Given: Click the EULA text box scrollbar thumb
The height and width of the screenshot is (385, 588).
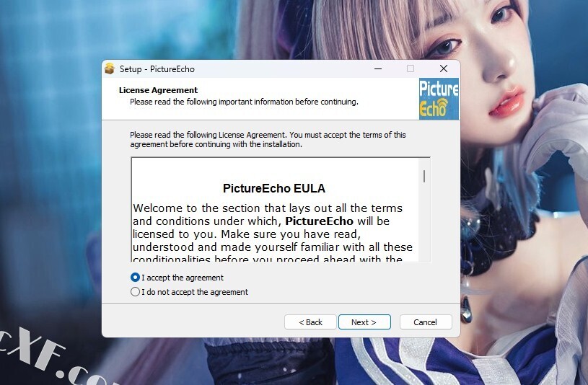Looking at the screenshot, I should click(x=424, y=176).
